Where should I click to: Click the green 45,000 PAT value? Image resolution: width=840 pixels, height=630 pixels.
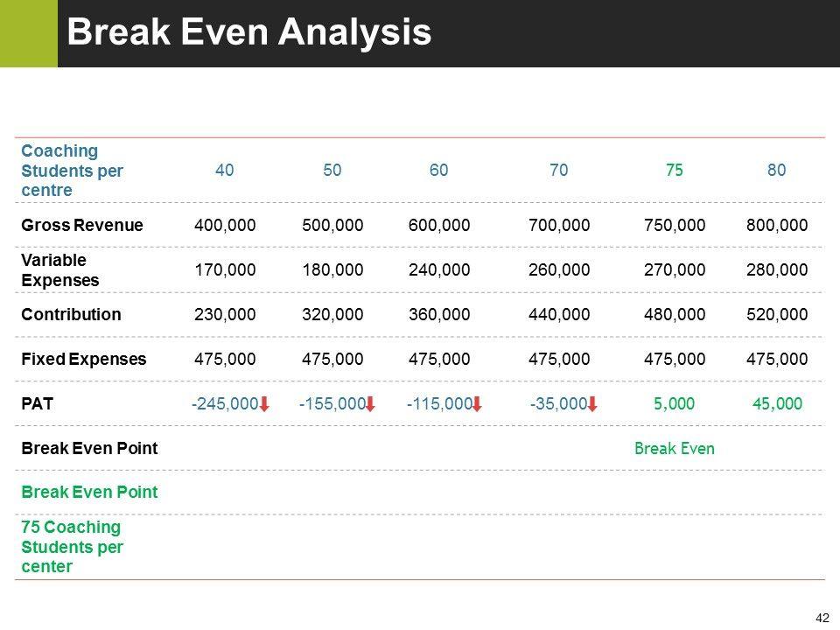[x=777, y=404]
